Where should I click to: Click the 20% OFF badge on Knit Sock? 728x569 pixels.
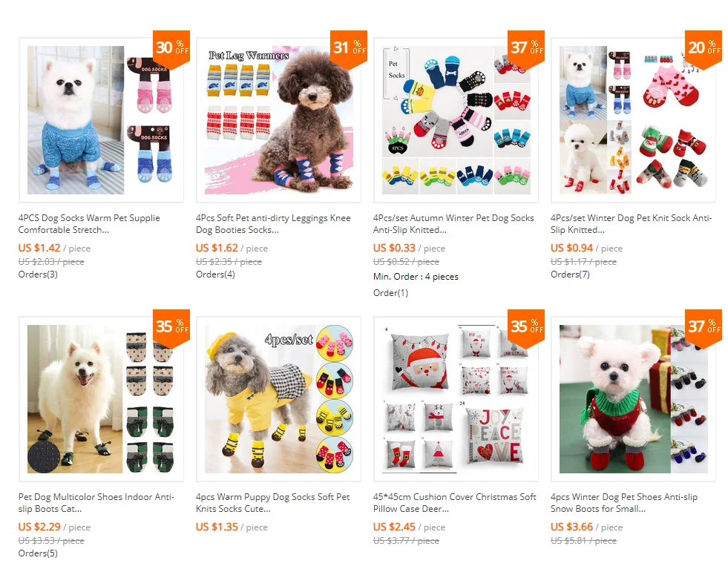(x=704, y=48)
